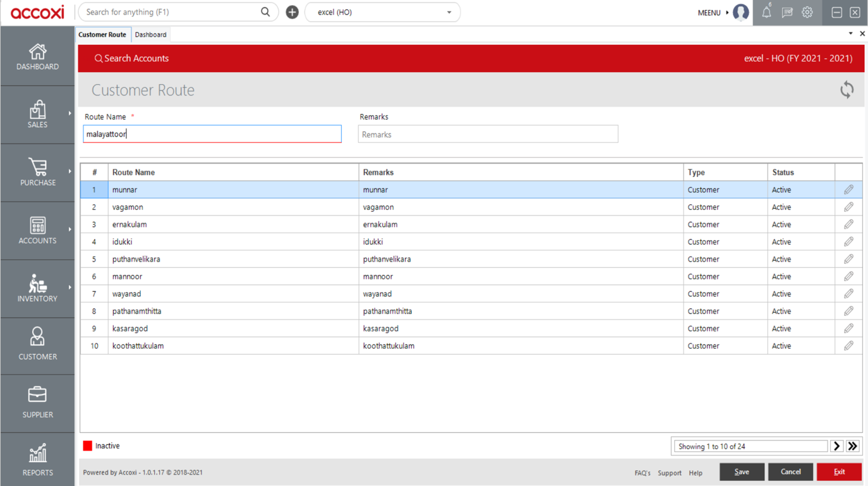Open the feedback message icon
This screenshot has height=486, width=868.
[787, 12]
